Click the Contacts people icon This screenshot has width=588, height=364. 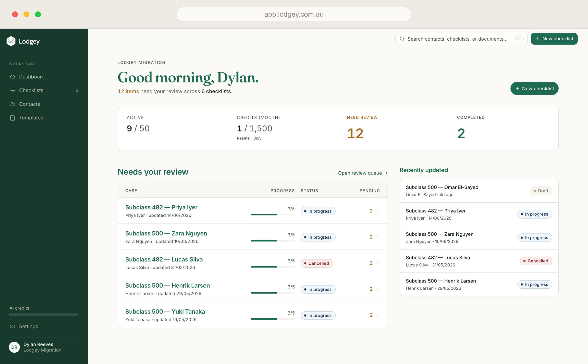tap(12, 104)
